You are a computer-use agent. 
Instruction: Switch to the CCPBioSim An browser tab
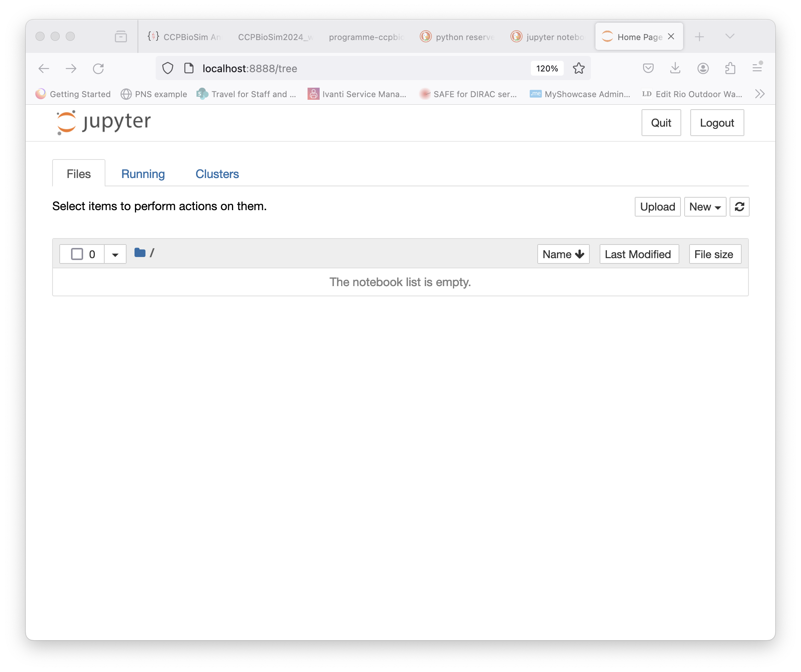[185, 37]
